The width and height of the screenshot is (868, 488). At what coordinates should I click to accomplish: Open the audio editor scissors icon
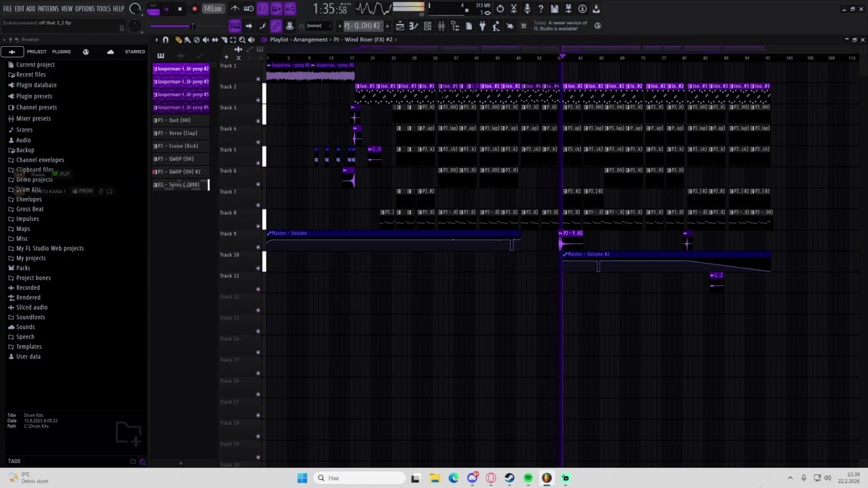point(514,9)
